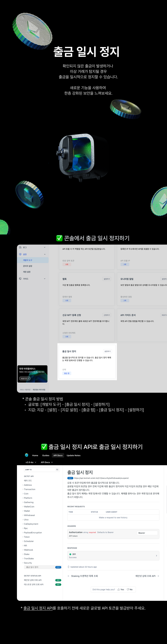Click the thumbs-down No icon
Image resolution: width=167 pixels, height=644 pixels.
pyautogui.click(x=128, y=589)
